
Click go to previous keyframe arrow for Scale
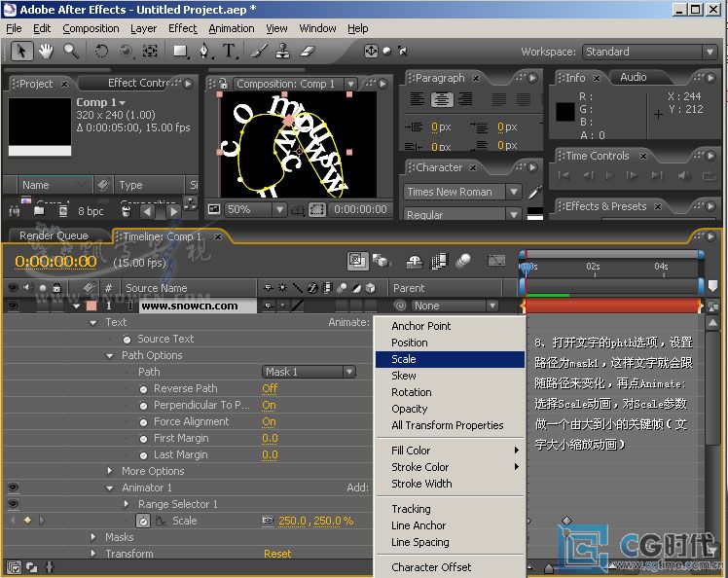tap(13, 521)
